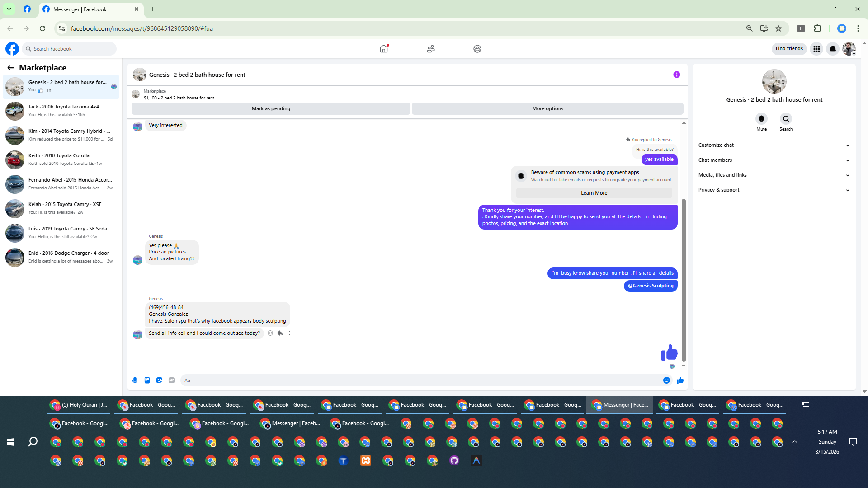Open the Fernando Abel 2015 Honda Accord conversation
This screenshot has width=868, height=488.
(x=61, y=184)
